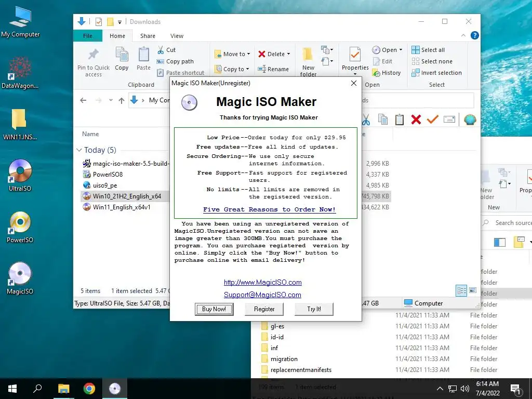Viewport: 532px width, 399px height.
Task: Collapse the Today (5) group
Action: click(79, 150)
